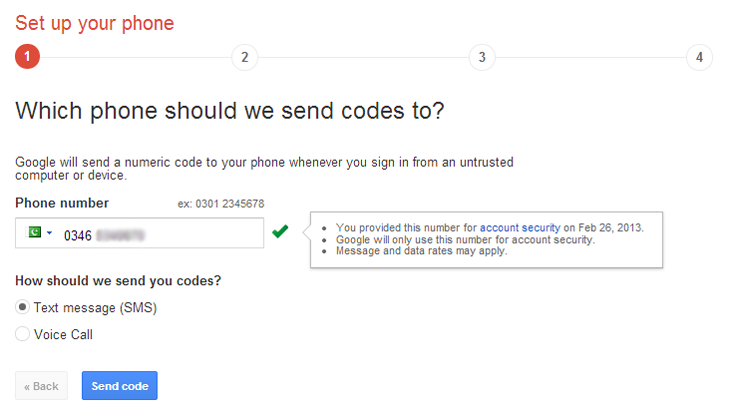
Task: Click the Back button
Action: pos(42,386)
